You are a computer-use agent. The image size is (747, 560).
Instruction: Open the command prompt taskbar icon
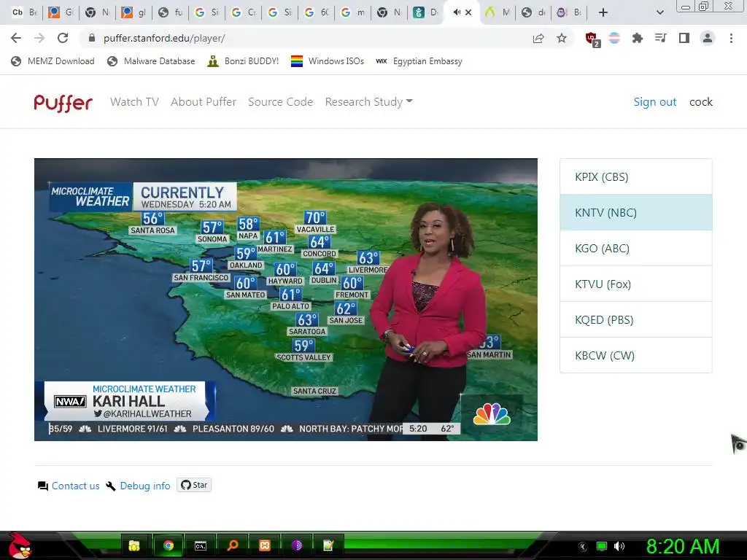coord(201,545)
